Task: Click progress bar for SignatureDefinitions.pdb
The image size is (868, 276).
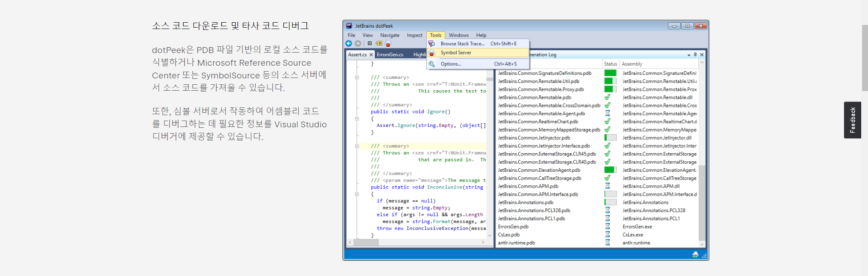Action: [610, 73]
